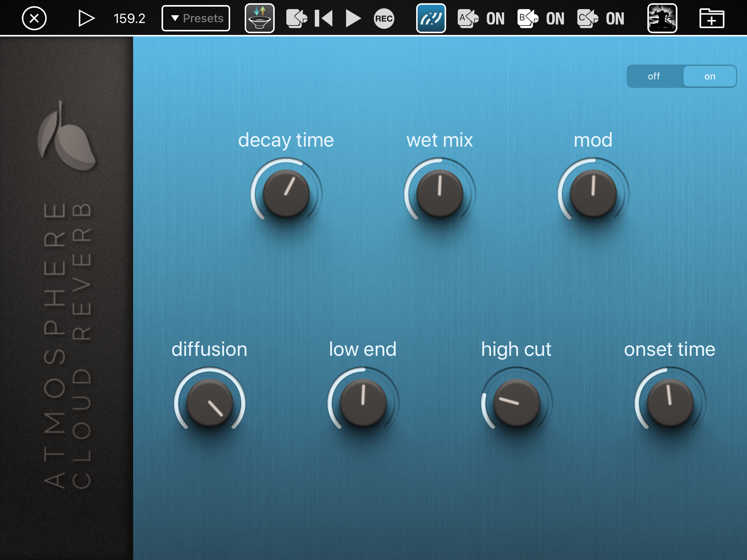Tap the B slot import icon

click(528, 18)
